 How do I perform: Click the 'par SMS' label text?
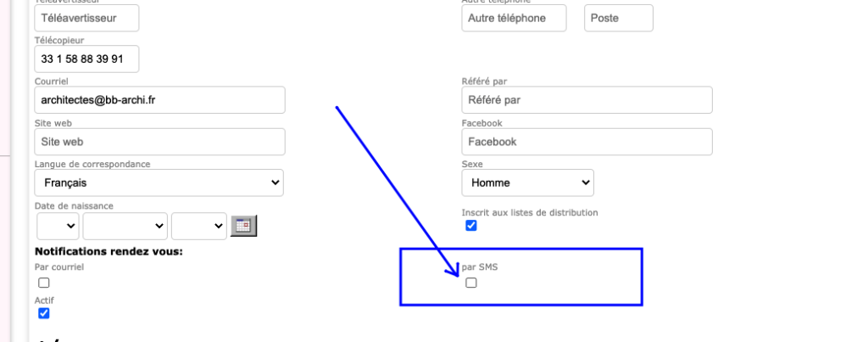coord(480,266)
